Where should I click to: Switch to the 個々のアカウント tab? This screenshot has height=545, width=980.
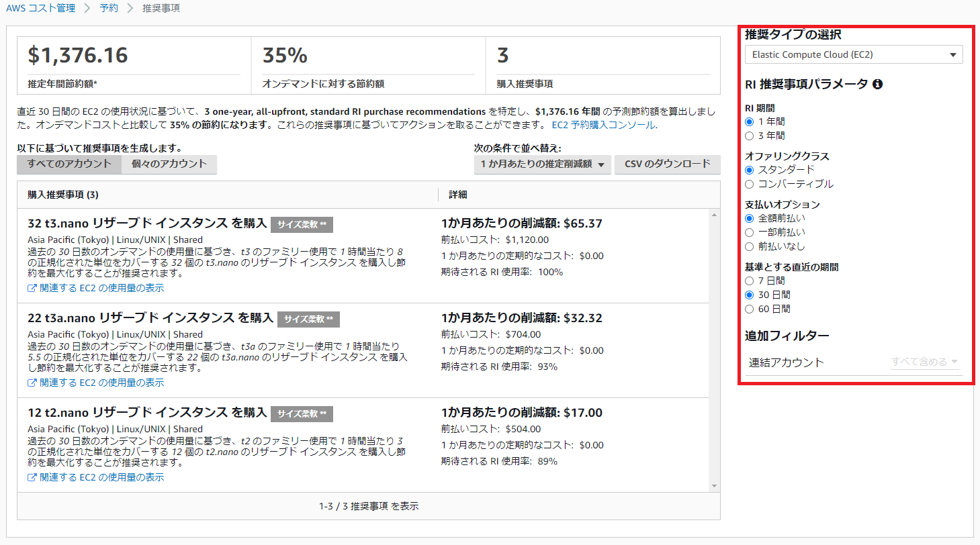tap(169, 164)
